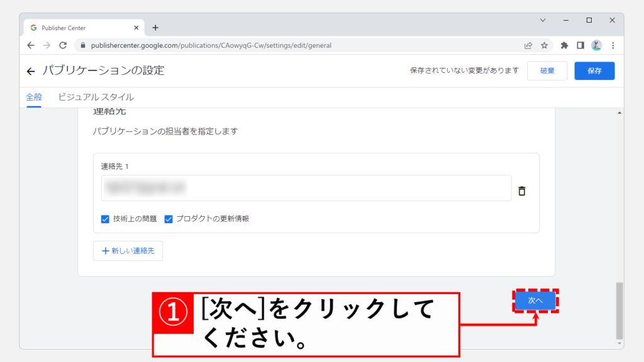Uncheck the 技術上の問題 checkbox
The width and height of the screenshot is (644, 362).
point(106,219)
